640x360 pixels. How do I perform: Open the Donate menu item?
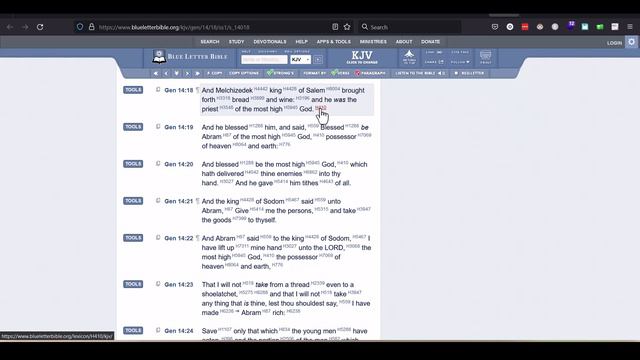point(431,42)
